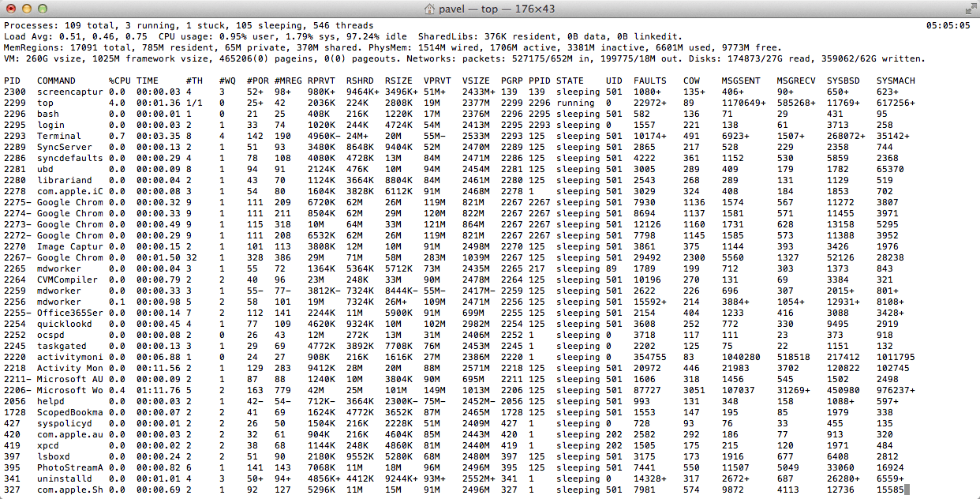The height and width of the screenshot is (499, 980).
Task: Click the RPRVT column header
Action: tap(321, 81)
